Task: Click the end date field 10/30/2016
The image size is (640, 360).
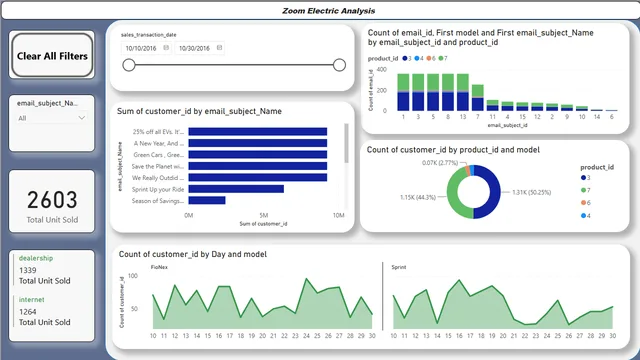Action: [200, 48]
